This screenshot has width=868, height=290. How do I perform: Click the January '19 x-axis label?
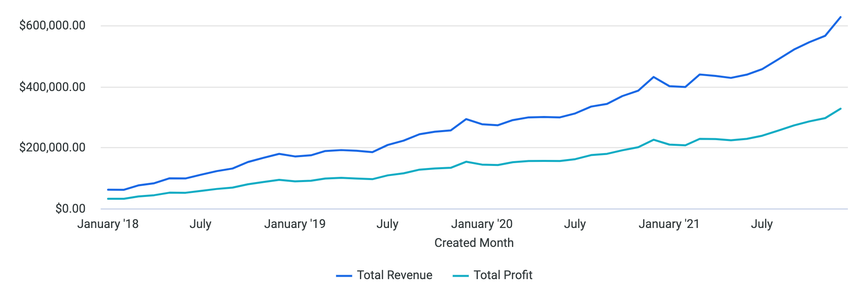tap(295, 224)
